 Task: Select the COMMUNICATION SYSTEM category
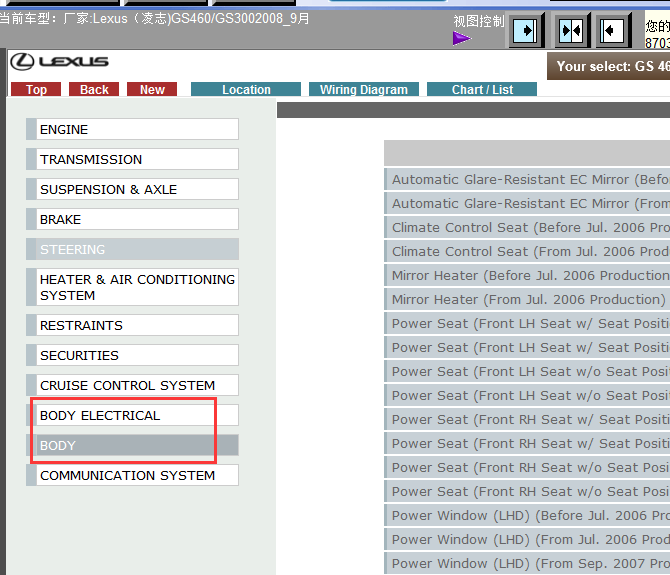coord(132,475)
